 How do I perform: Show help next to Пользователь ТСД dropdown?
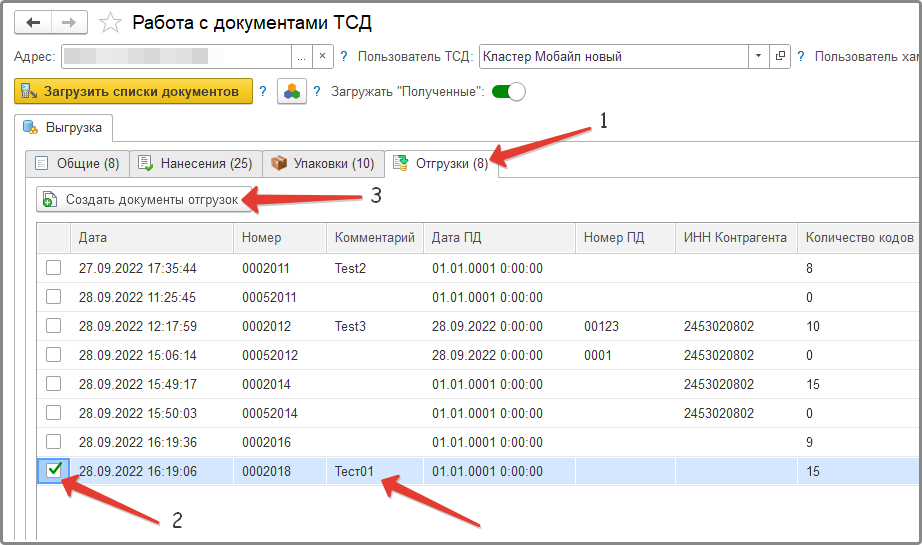[x=801, y=56]
